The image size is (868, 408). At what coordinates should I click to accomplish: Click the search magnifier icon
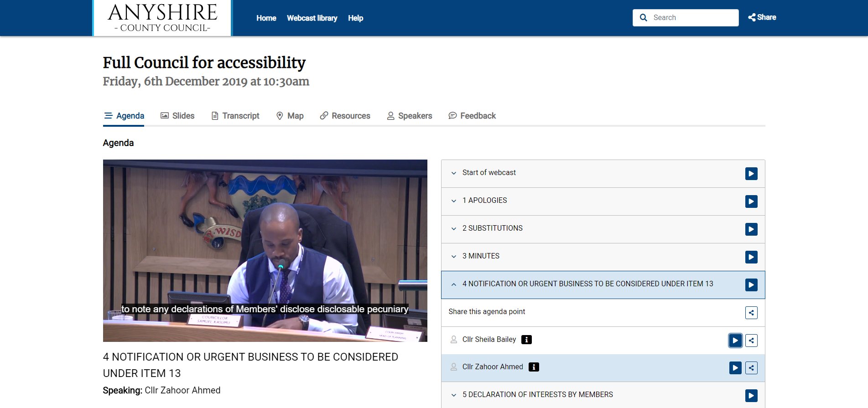pos(644,18)
